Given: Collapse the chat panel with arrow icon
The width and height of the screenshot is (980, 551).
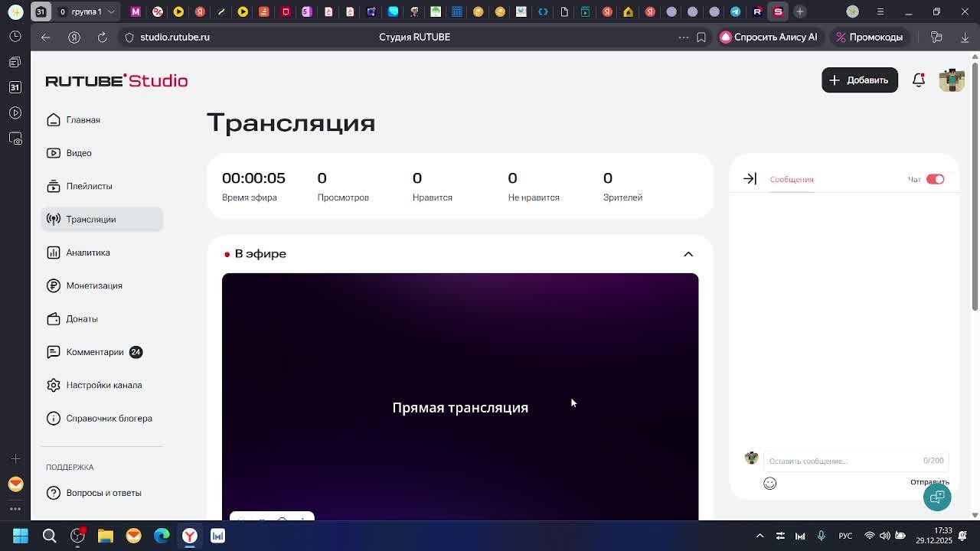Looking at the screenshot, I should tap(750, 179).
